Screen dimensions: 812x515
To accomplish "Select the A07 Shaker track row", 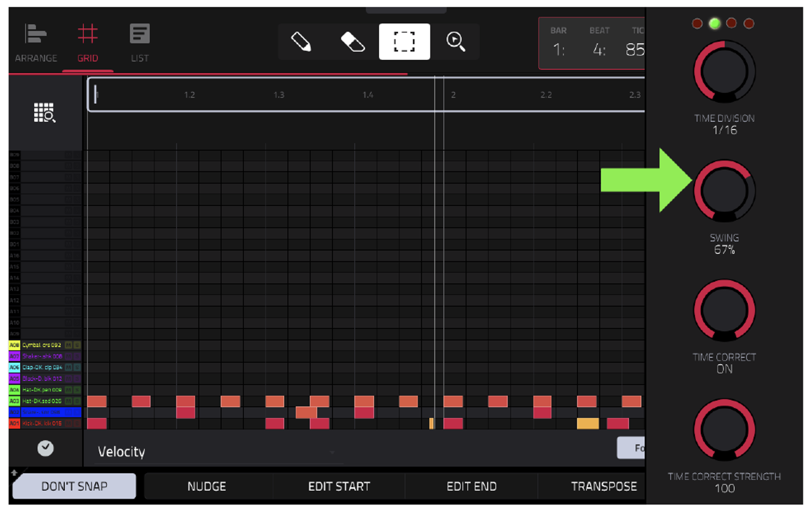I will tap(45, 356).
